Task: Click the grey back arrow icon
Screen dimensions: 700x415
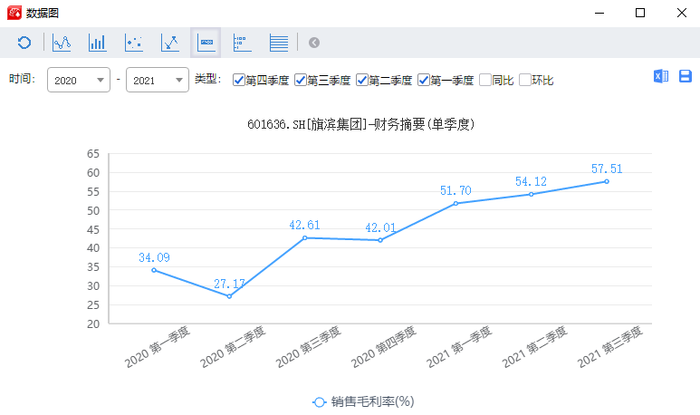Action: (314, 43)
